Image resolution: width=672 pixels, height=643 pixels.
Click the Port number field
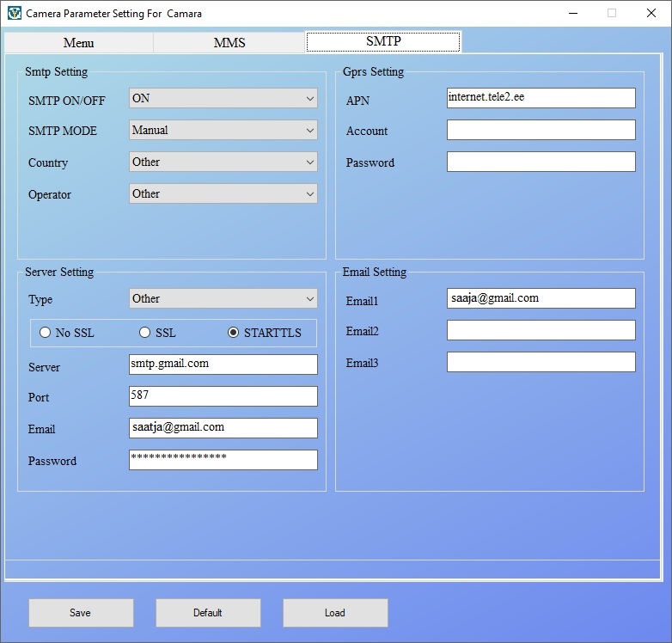(223, 396)
